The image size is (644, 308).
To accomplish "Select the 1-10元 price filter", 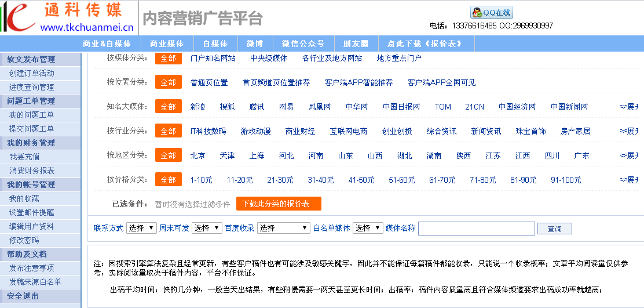I will pyautogui.click(x=201, y=180).
